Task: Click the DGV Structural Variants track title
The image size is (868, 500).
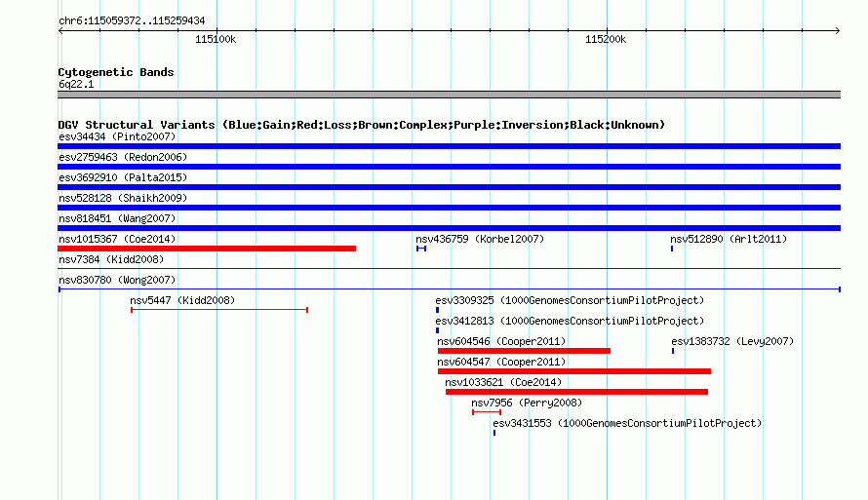Action: tap(362, 125)
